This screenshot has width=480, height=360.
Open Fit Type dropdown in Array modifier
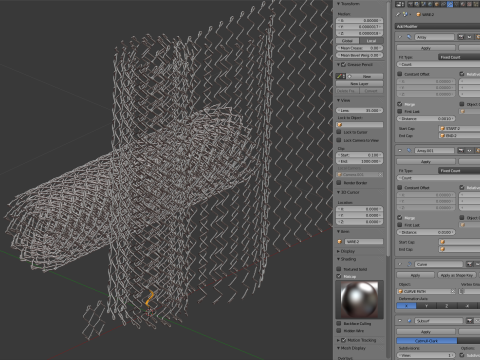pos(459,57)
